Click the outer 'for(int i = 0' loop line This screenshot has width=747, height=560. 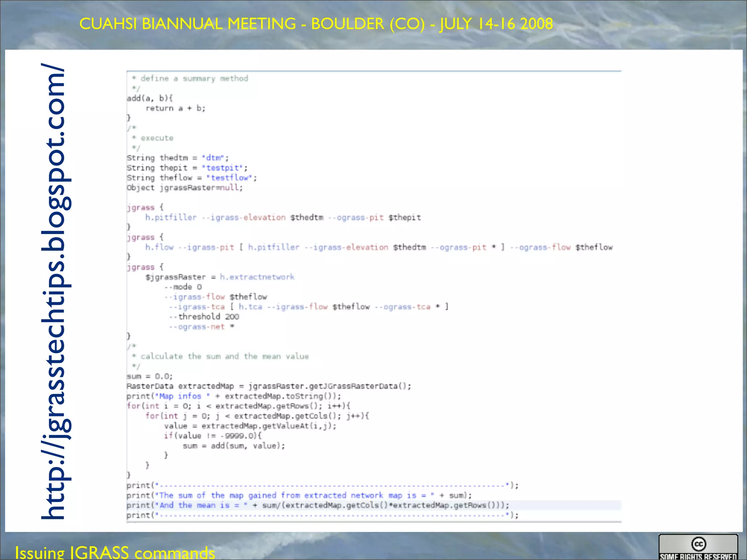[239, 406]
